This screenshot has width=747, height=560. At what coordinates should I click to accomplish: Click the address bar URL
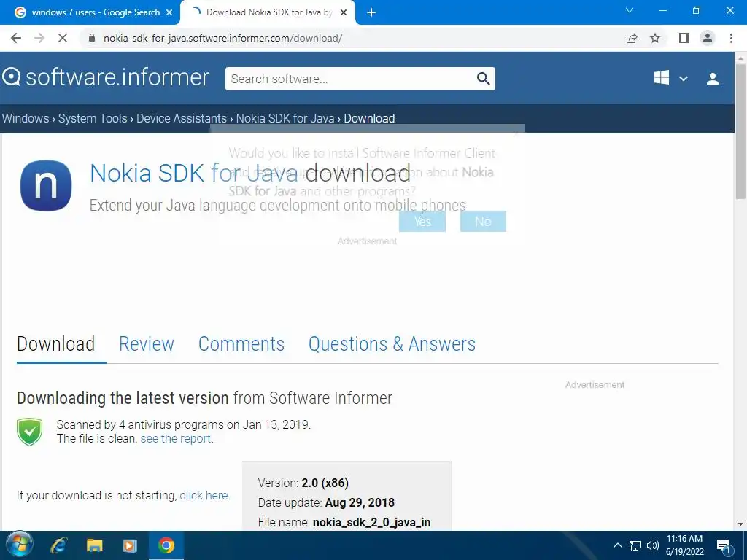222,38
